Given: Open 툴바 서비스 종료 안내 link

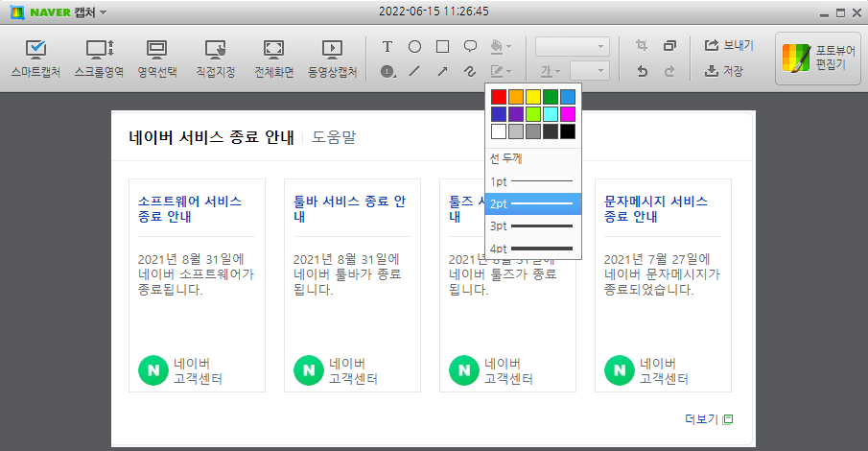Looking at the screenshot, I should pos(349,209).
